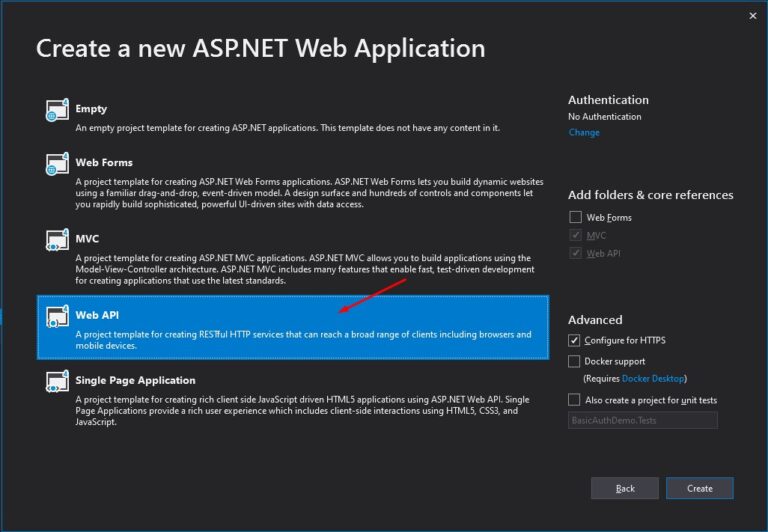Click the Create button
This screenshot has width=768, height=532.
tap(699, 488)
